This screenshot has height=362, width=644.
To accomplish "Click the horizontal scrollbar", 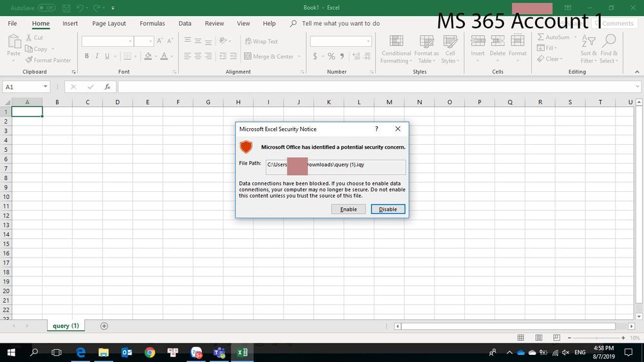I will 509,327.
